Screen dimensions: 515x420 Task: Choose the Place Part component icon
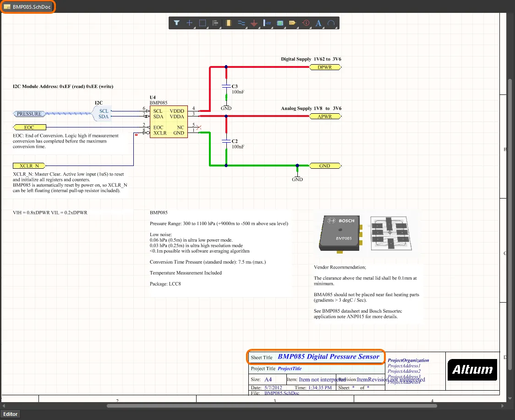[x=229, y=22]
